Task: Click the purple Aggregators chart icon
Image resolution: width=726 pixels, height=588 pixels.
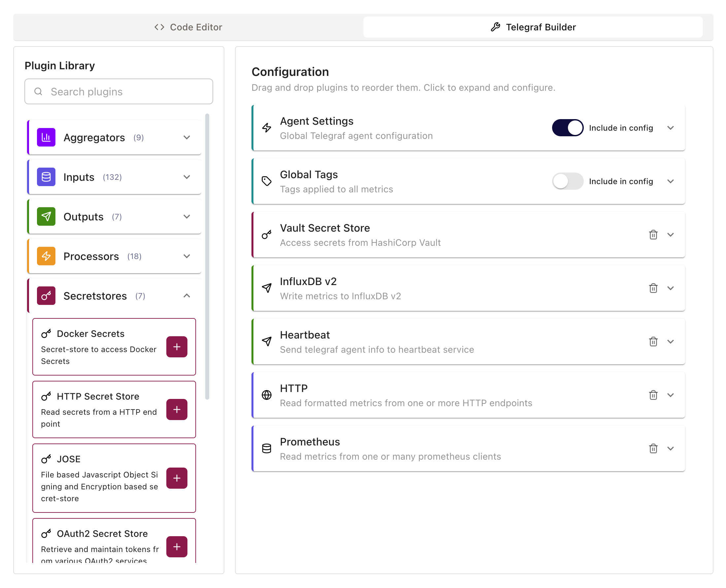Action: tap(46, 137)
